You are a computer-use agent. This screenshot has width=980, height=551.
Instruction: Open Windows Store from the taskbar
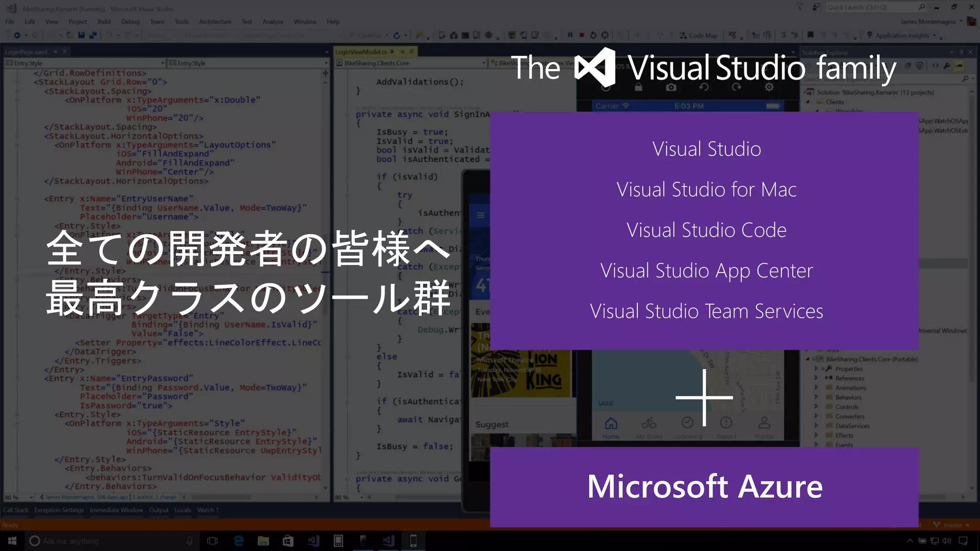coord(288,541)
